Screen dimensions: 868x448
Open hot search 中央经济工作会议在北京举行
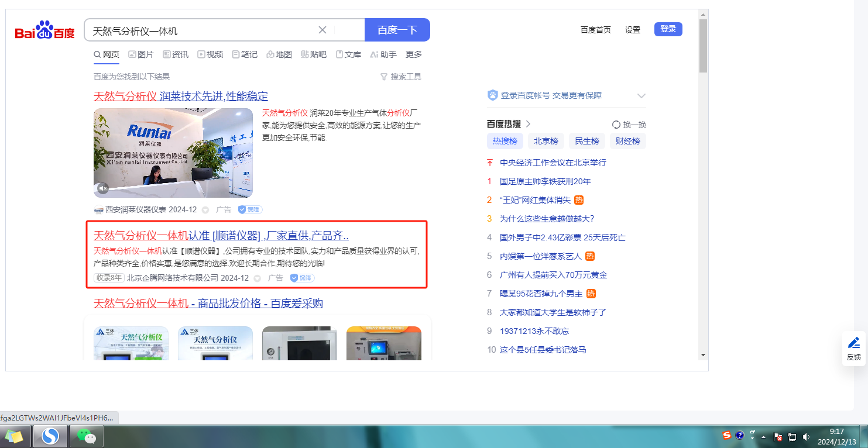[553, 163]
